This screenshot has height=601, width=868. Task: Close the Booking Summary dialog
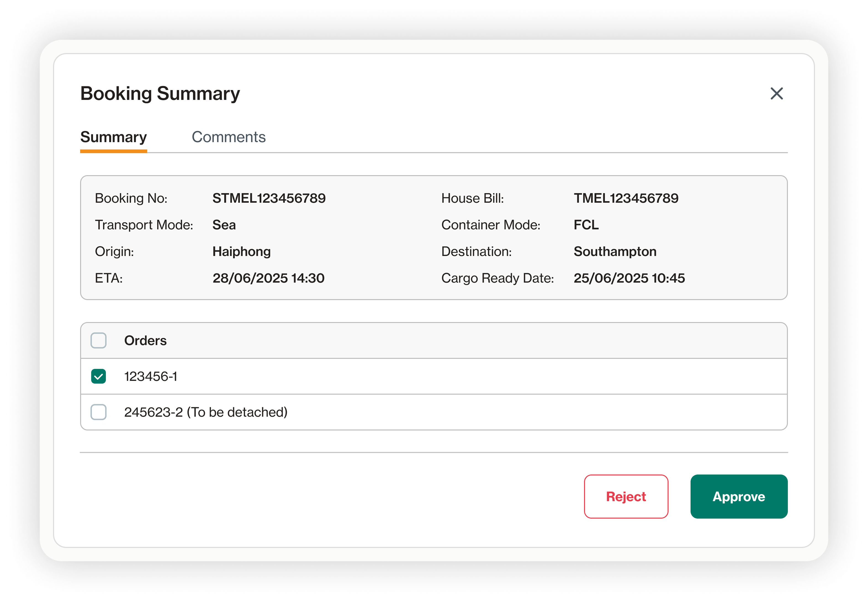(776, 93)
